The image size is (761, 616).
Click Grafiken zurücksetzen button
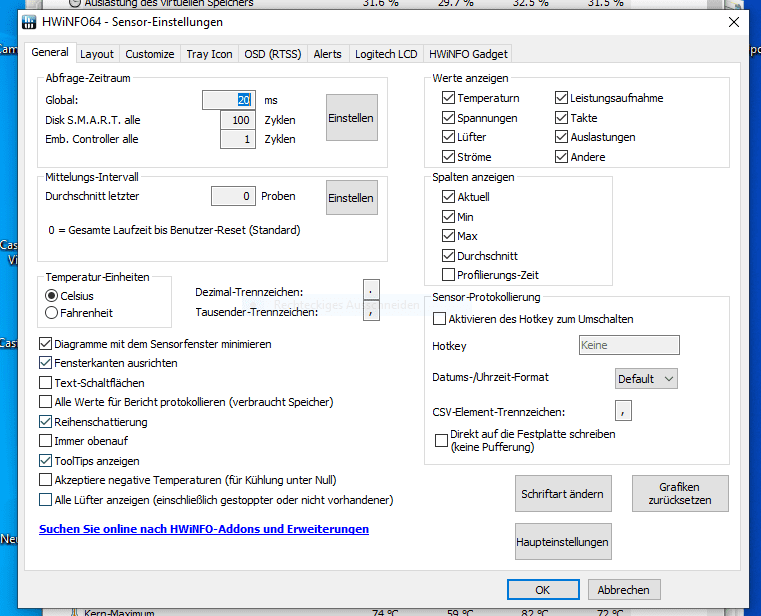click(x=680, y=494)
